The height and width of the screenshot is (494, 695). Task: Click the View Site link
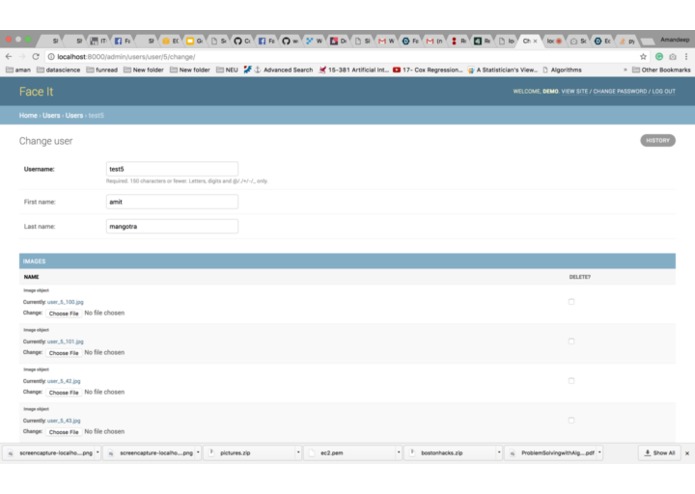point(574,91)
